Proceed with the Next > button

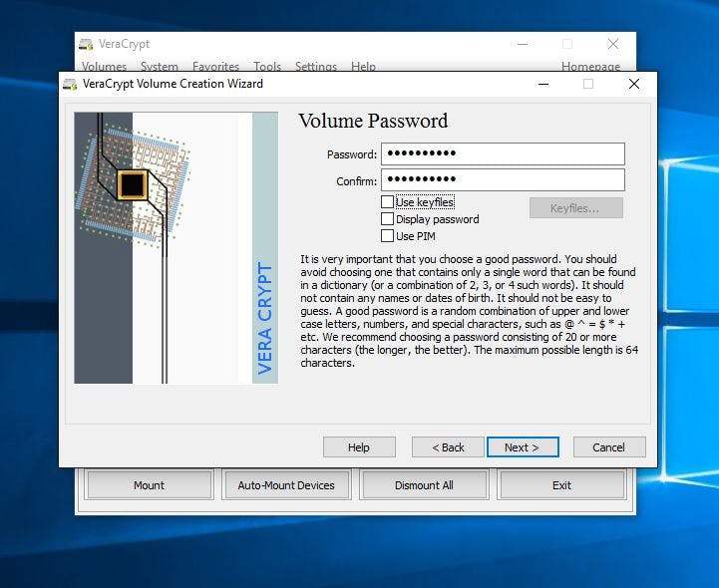click(x=523, y=446)
